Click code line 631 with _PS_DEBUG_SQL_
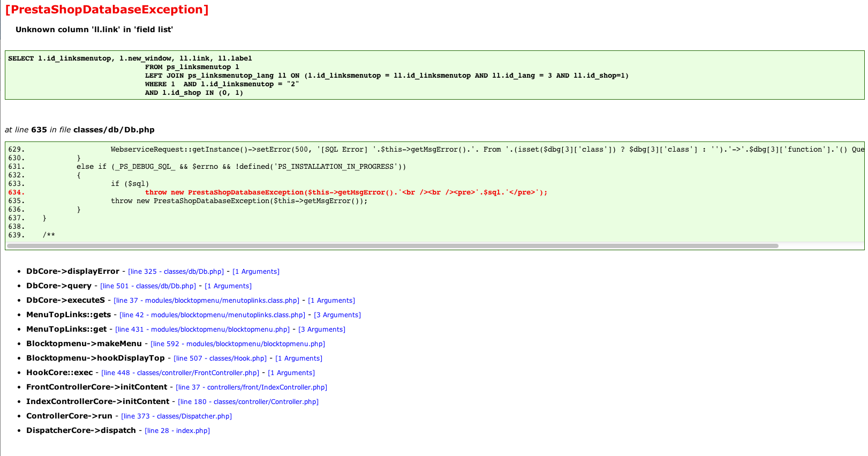868x456 pixels. pos(241,167)
